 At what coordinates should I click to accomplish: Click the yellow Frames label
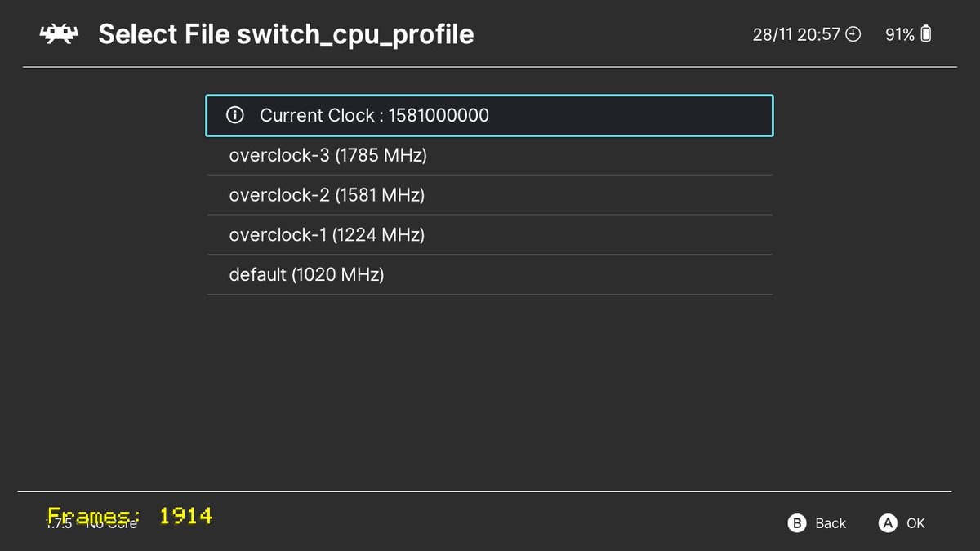(93, 516)
